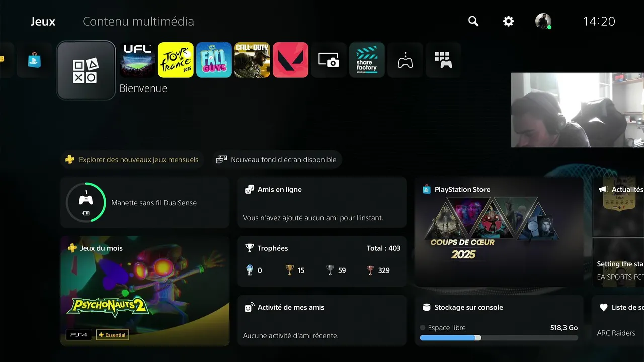
Task: Open the Psychonauts 2 monthly game card
Action: [145, 291]
